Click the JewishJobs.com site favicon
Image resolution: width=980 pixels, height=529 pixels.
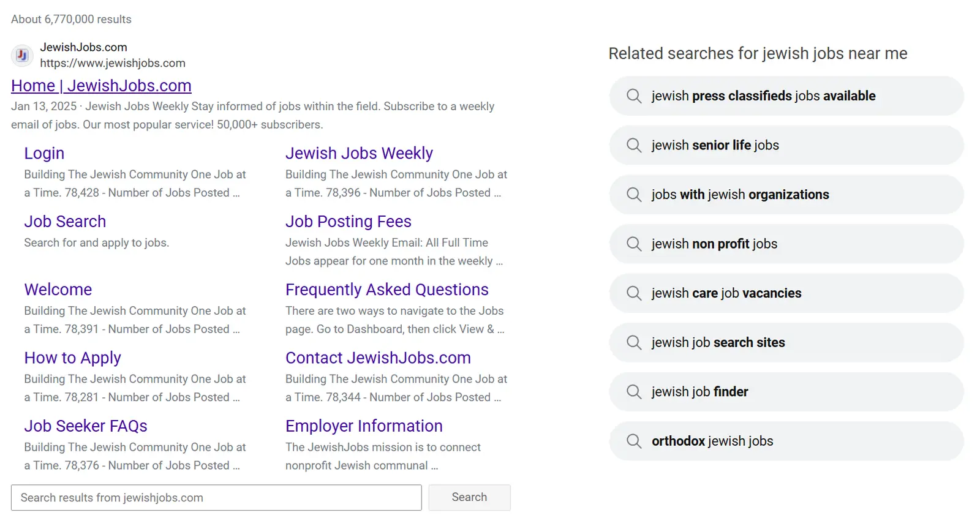(22, 55)
